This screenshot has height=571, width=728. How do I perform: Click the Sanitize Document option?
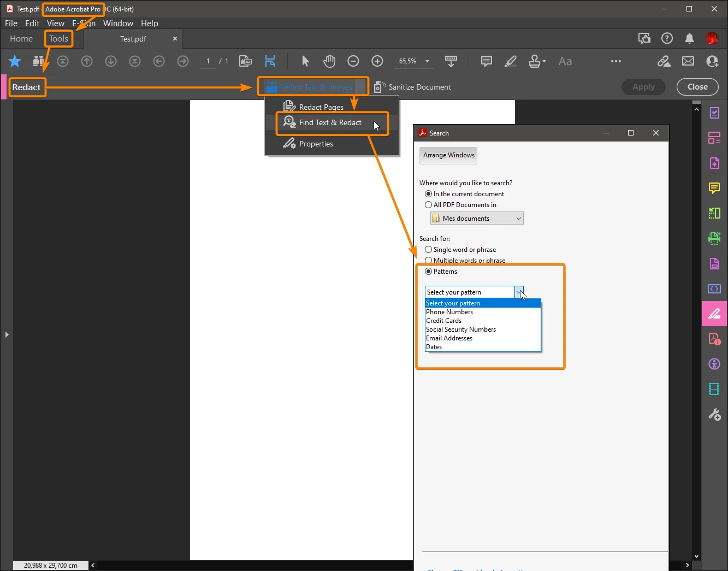point(412,87)
